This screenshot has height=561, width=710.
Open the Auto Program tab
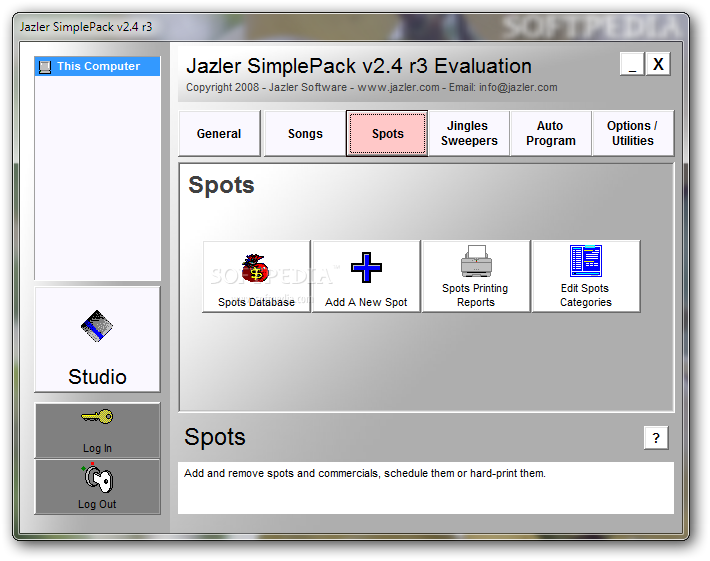click(x=551, y=134)
